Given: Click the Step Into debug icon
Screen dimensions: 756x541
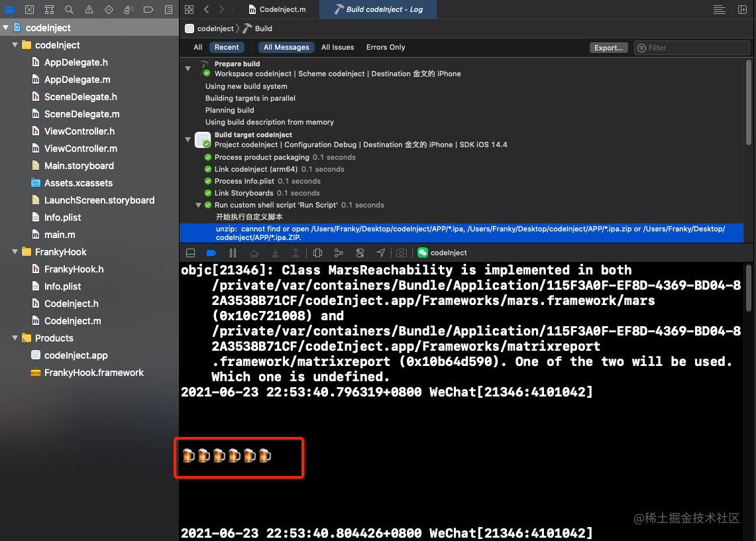Looking at the screenshot, I should click(x=275, y=253).
